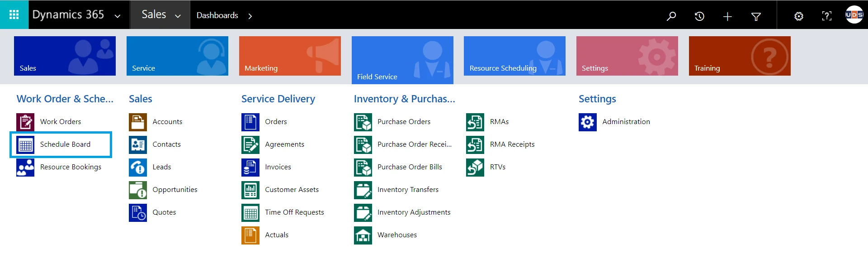Open the Work Orders link
The width and height of the screenshot is (868, 259).
coord(61,122)
